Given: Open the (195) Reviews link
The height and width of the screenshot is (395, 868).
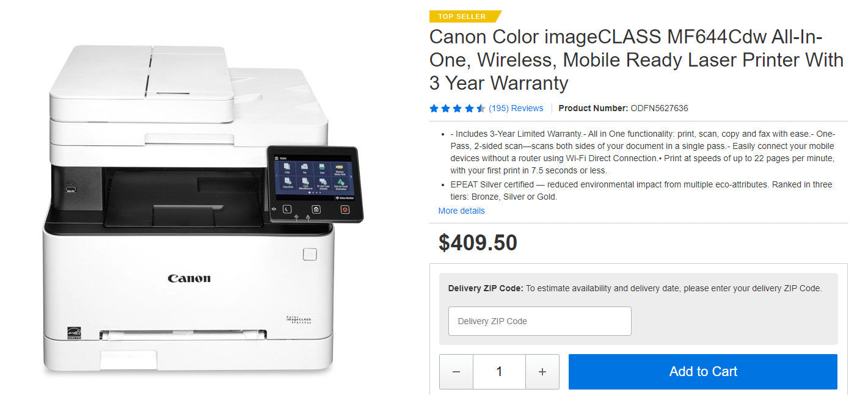Looking at the screenshot, I should [x=516, y=109].
